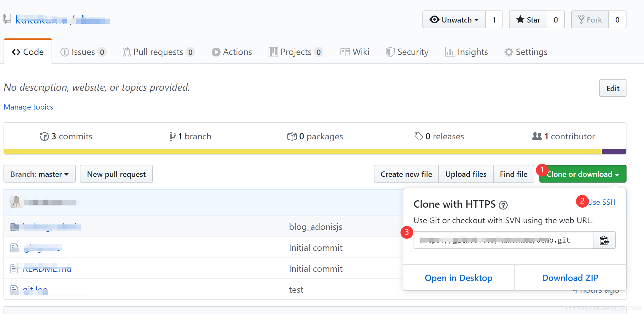Click the branch icon beside 1 branch
The width and height of the screenshot is (644, 314).
(x=173, y=137)
